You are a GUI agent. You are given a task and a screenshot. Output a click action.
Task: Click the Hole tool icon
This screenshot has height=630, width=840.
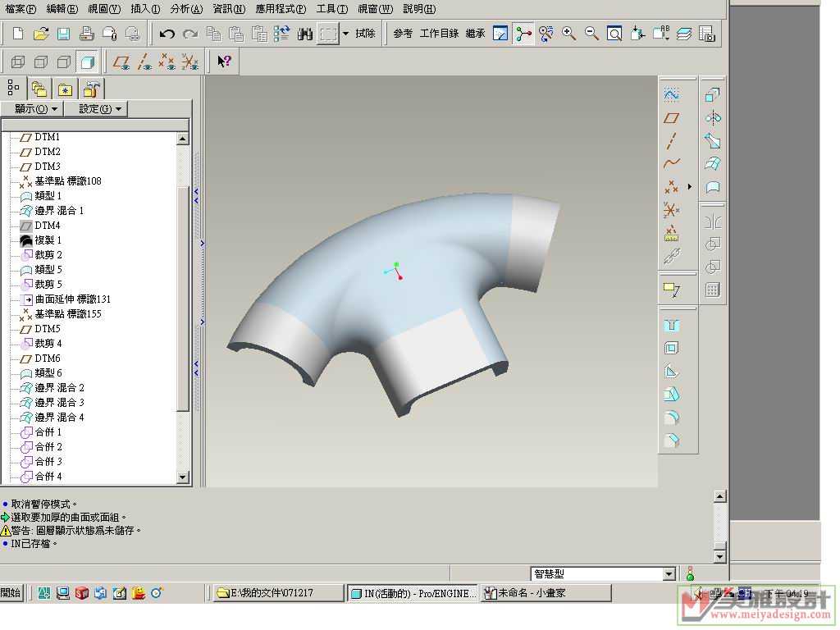pyautogui.click(x=671, y=325)
